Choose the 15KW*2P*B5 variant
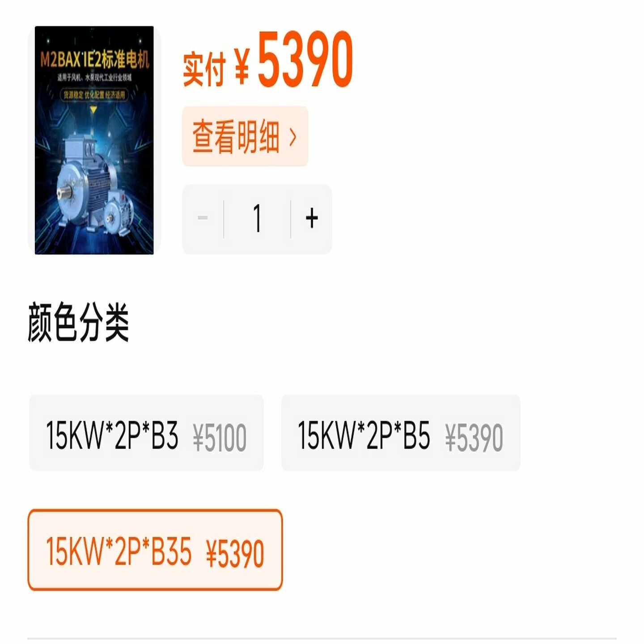The image size is (644, 644). coord(401,433)
